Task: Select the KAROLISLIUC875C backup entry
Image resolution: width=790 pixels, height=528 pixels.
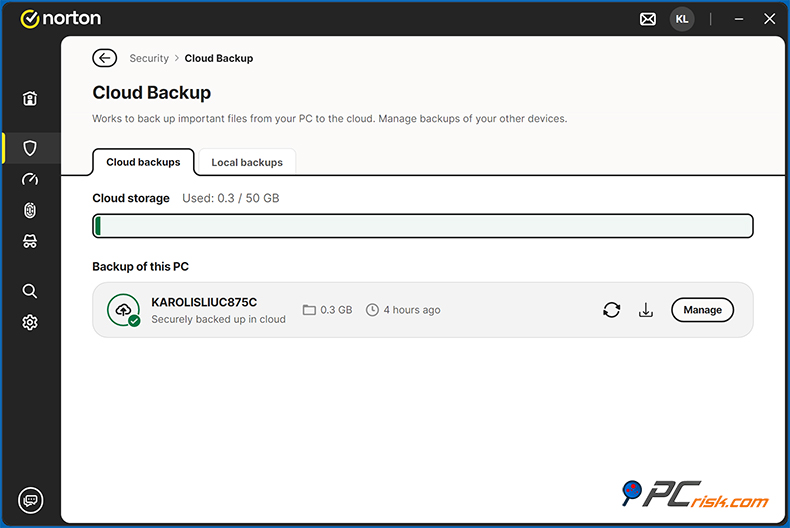Action: pos(204,302)
